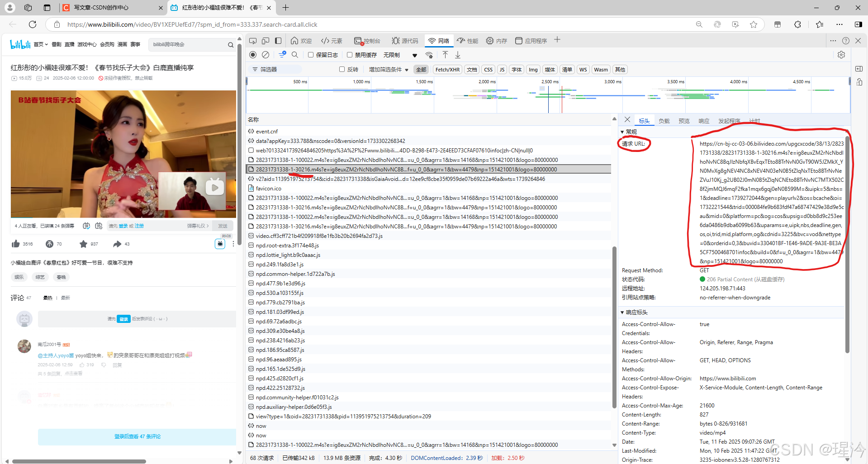Click the 登录后查看 47 条评论 button

[x=137, y=436]
